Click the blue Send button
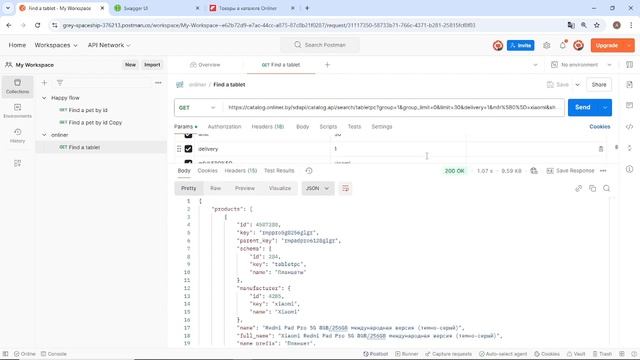The width and height of the screenshot is (640, 360). coord(583,107)
